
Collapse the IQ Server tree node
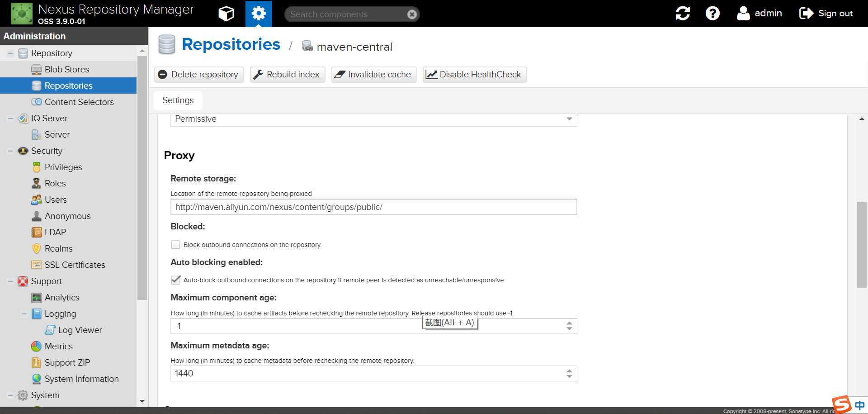pos(10,118)
